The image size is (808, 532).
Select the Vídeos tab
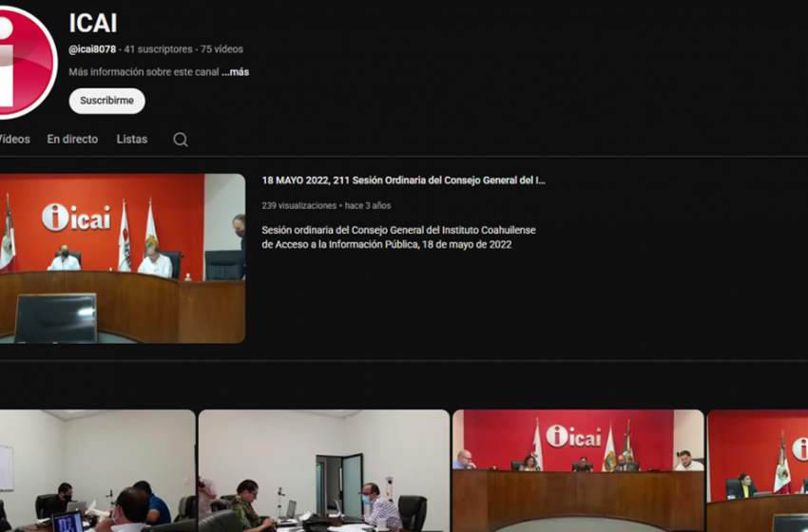(13, 139)
